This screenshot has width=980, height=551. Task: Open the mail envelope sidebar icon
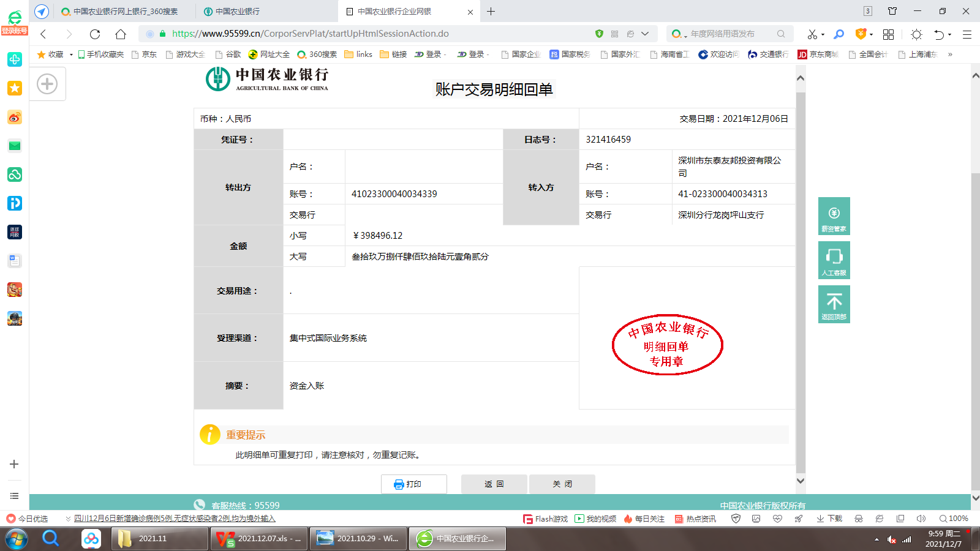(x=15, y=146)
